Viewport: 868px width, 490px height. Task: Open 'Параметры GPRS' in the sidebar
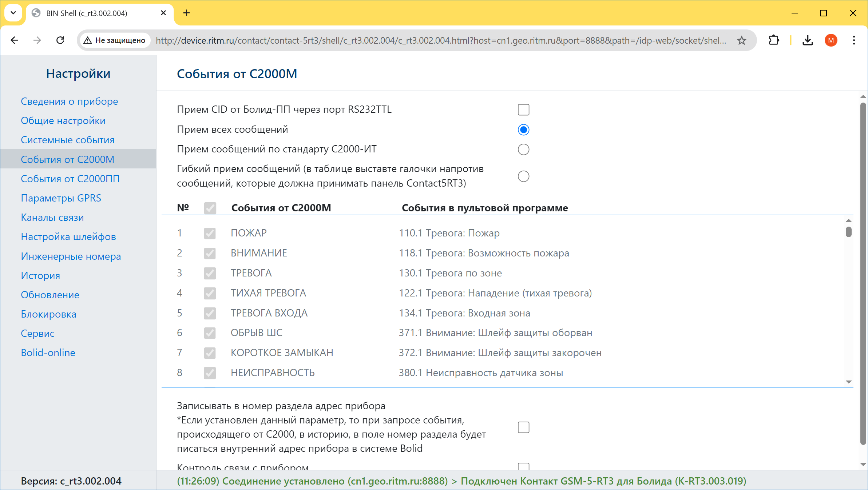(x=61, y=198)
